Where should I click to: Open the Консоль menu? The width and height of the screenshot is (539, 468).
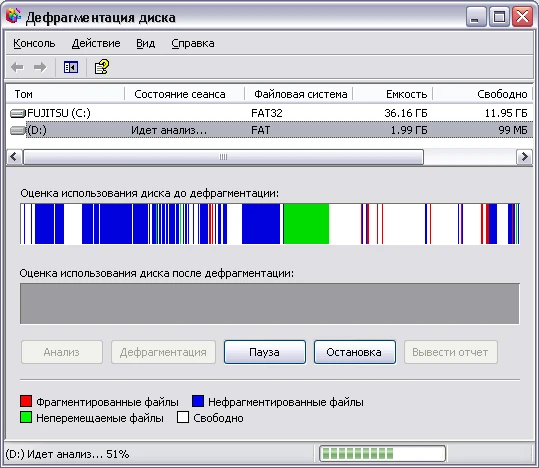click(34, 43)
